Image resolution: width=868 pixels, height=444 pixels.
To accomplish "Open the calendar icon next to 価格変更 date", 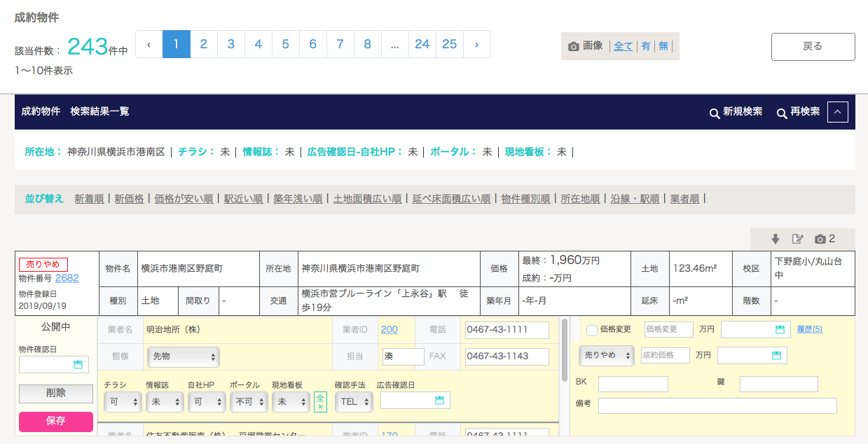I will pyautogui.click(x=780, y=330).
